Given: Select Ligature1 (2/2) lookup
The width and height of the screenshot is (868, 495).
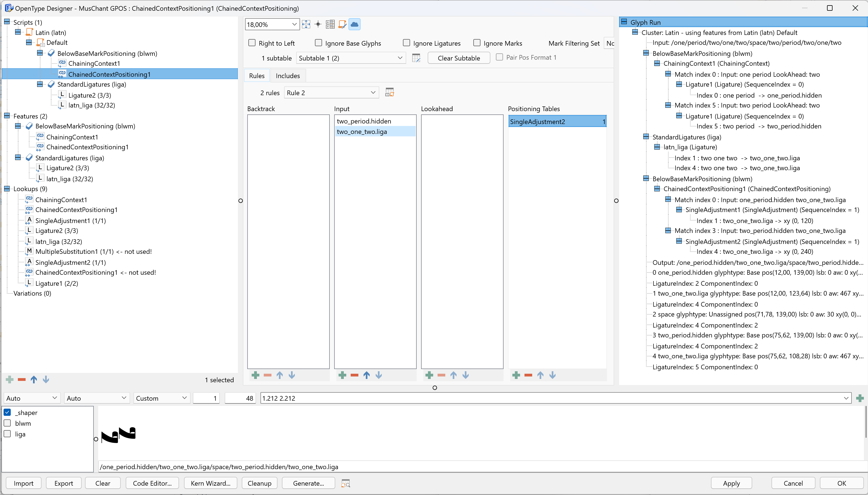Looking at the screenshot, I should [56, 283].
